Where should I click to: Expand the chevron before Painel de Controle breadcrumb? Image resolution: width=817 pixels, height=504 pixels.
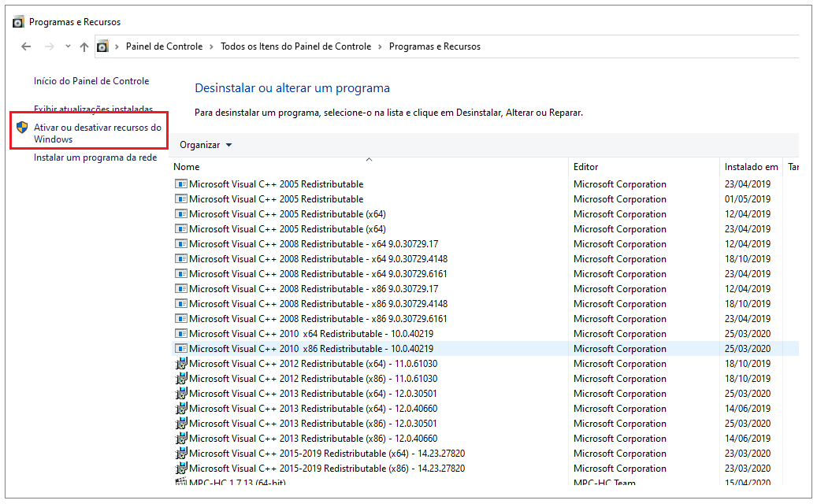(x=117, y=46)
